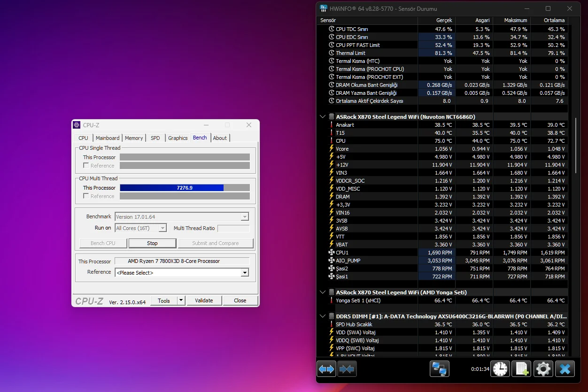The image size is (588, 392).
Task: Open the network remote monitoring icon
Action: click(439, 369)
